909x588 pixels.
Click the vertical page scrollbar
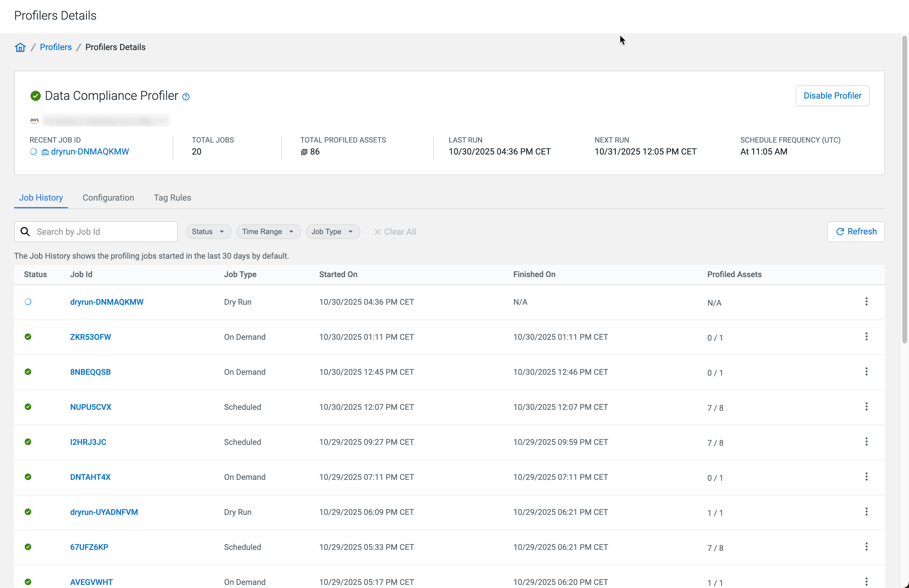click(x=904, y=191)
